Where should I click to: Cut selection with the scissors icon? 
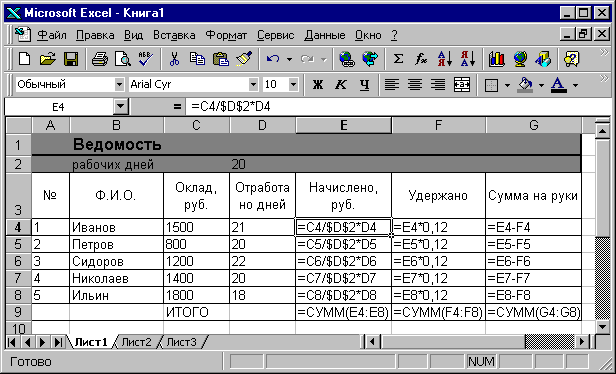click(174, 59)
